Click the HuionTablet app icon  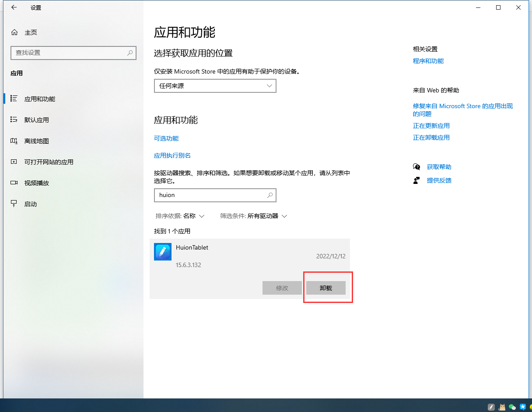point(163,252)
